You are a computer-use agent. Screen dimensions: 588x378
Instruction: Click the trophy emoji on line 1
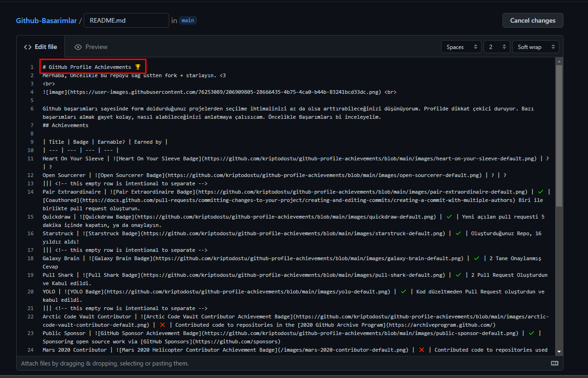(x=137, y=67)
